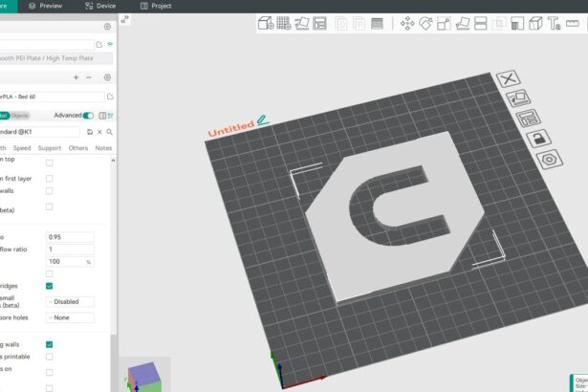This screenshot has height=392, width=588.
Task: Open the None dropdown for holes
Action: point(71,317)
